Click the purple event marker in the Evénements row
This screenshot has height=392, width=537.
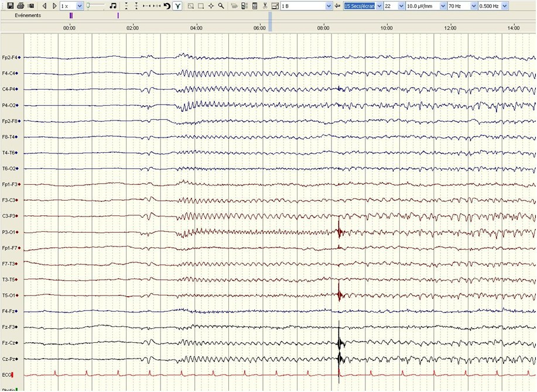(x=70, y=16)
